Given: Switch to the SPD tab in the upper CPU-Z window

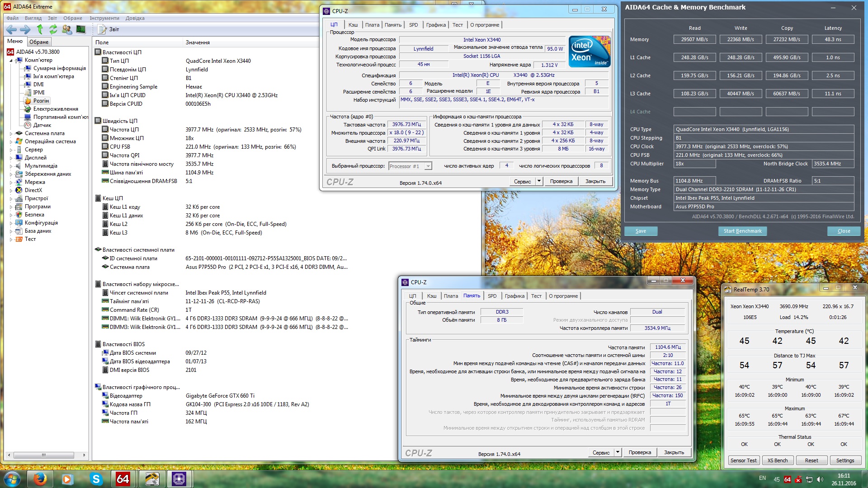Looking at the screenshot, I should 413,25.
